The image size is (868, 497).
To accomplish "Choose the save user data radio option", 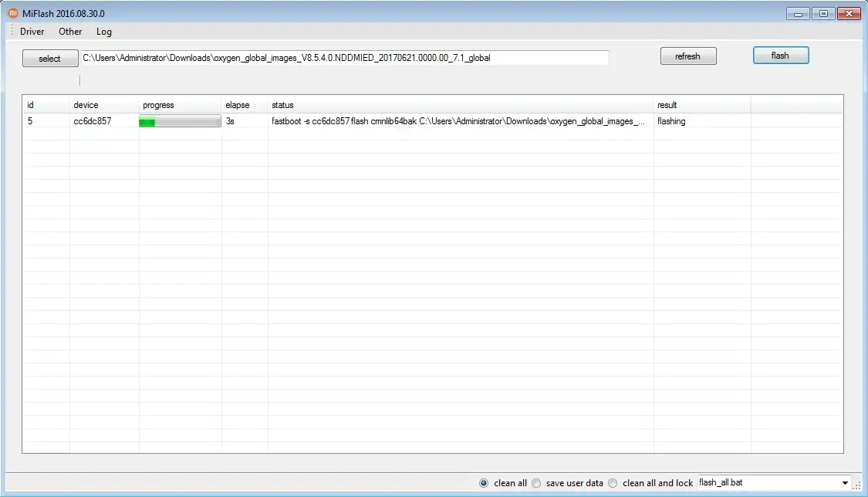I will point(536,483).
